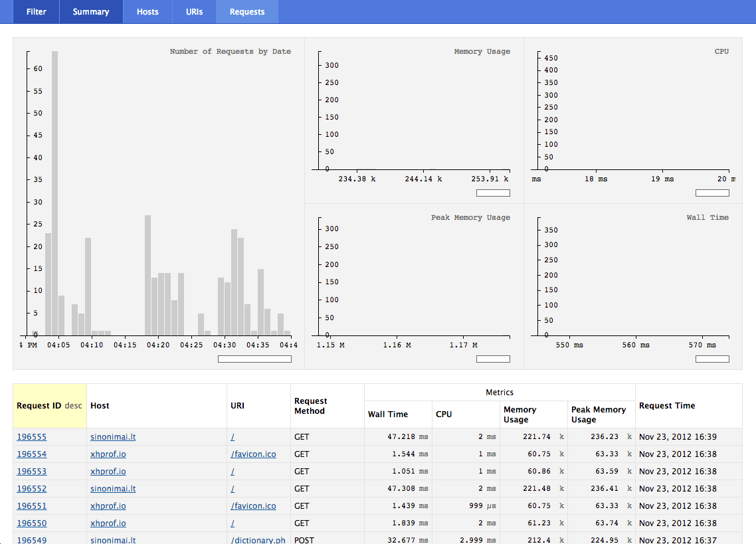Open the / URI in row 196552
Image resolution: width=756 pixels, height=544 pixels.
(233, 489)
